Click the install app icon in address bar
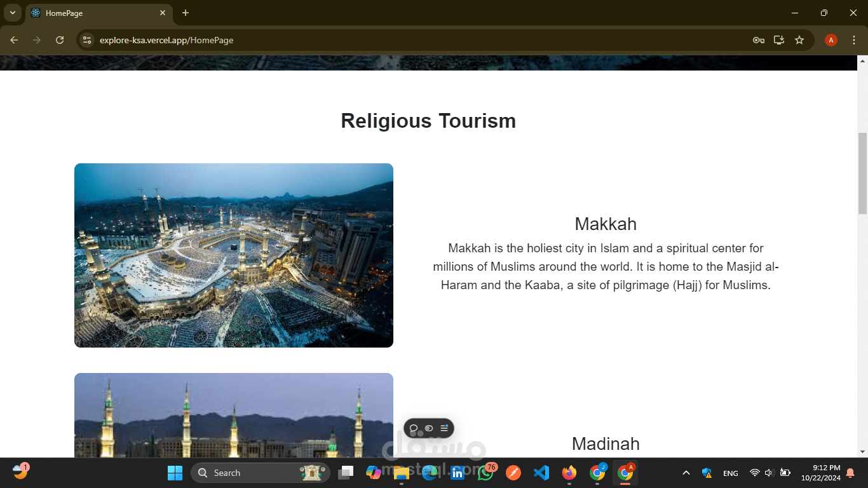The width and height of the screenshot is (868, 488). (x=778, y=40)
